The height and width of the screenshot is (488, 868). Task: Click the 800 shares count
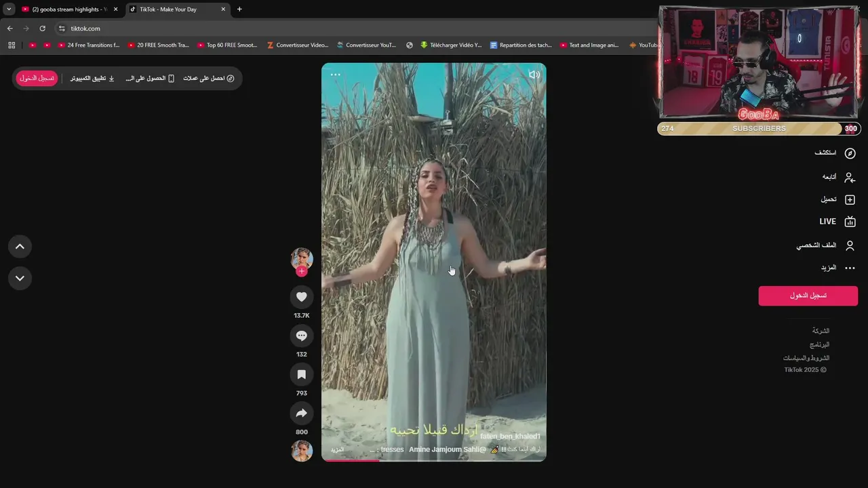click(x=302, y=432)
